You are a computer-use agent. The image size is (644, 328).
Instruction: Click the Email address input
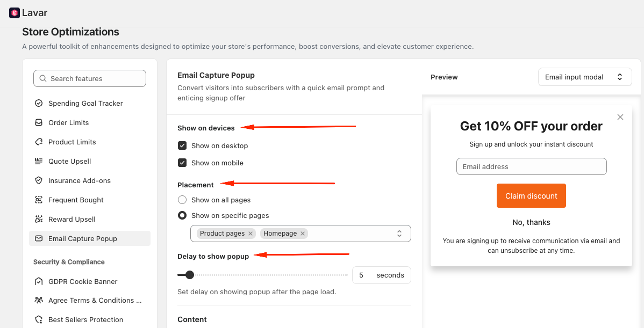point(532,166)
